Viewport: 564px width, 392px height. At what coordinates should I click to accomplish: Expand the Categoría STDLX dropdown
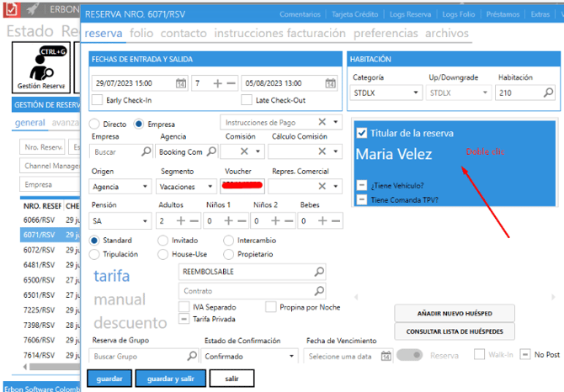(x=415, y=92)
